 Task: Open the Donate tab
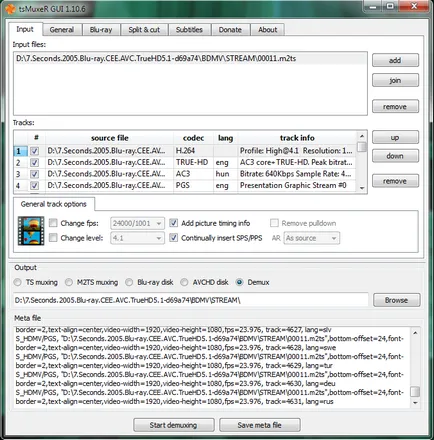(230, 30)
